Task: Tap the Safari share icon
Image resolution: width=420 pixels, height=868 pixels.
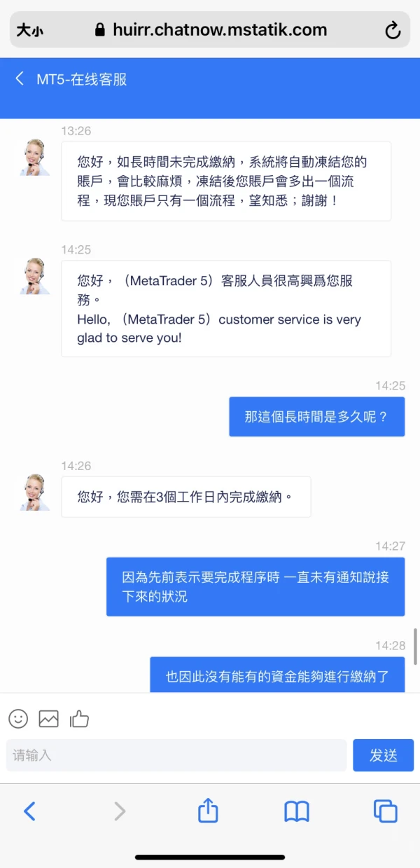Action: [x=208, y=811]
